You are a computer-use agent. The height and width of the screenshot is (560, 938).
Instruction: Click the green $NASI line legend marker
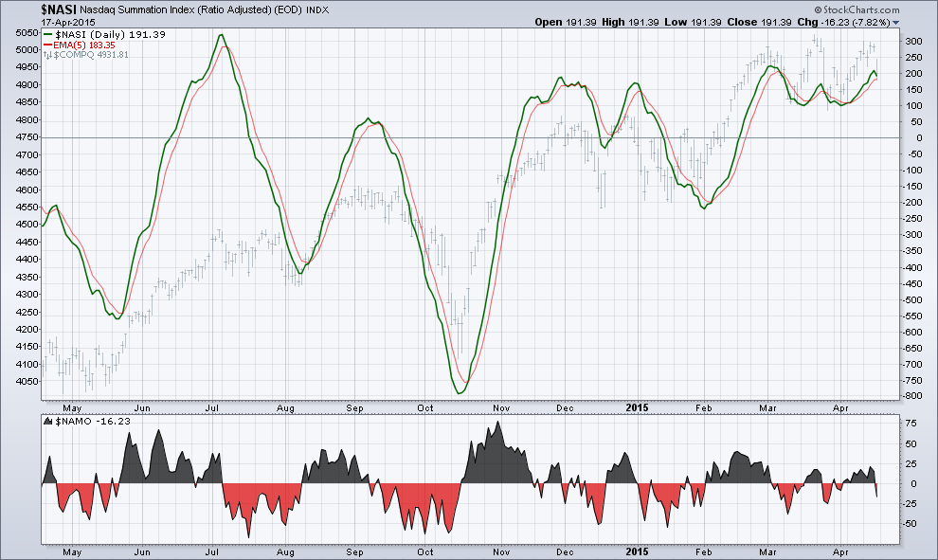48,35
